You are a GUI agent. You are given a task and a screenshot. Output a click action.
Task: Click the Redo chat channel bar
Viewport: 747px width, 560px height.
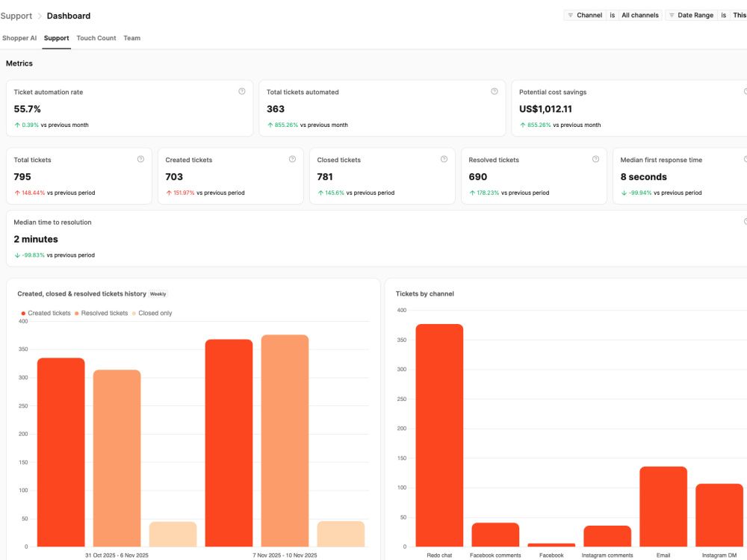[439, 435]
